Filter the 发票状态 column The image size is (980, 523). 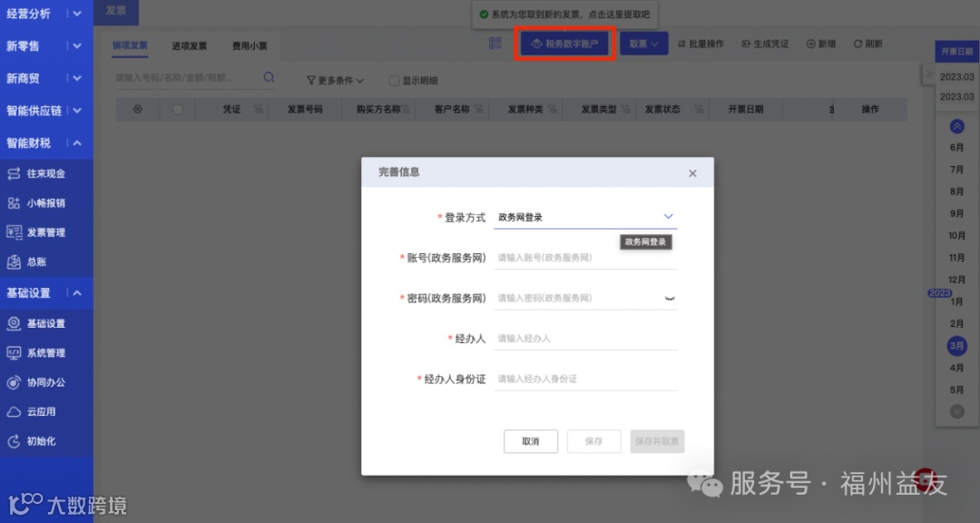point(699,110)
